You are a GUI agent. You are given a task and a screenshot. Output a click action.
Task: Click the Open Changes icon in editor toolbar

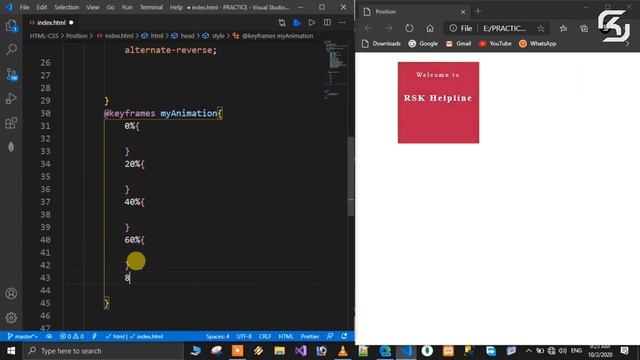click(x=282, y=22)
